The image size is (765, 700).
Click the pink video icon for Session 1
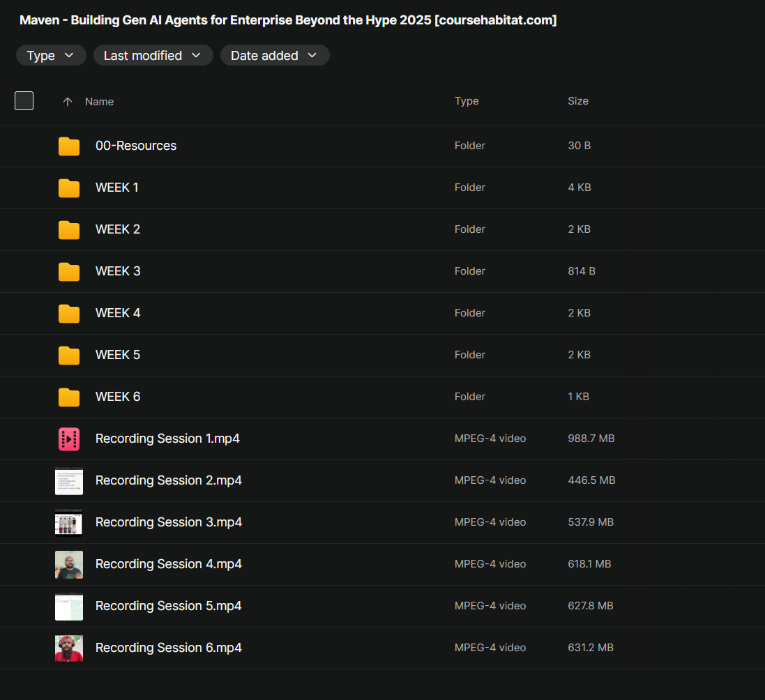69,439
